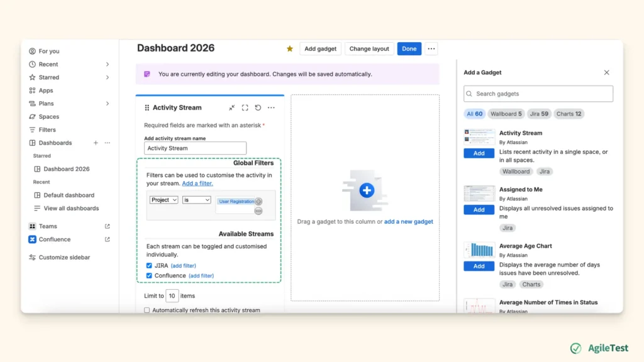Viewport: 644px width, 362px height.
Task: Click the add button beside User Registration filter
Action: (258, 202)
